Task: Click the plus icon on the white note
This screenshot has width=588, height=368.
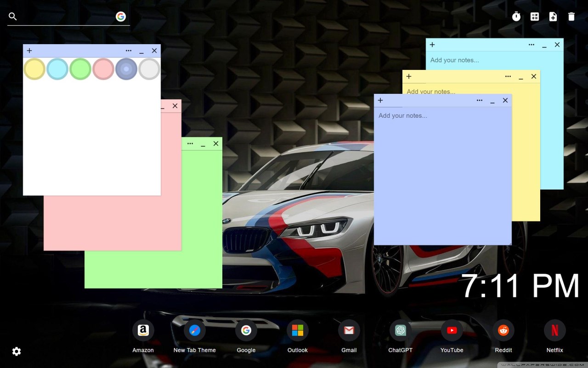Action: coord(29,51)
